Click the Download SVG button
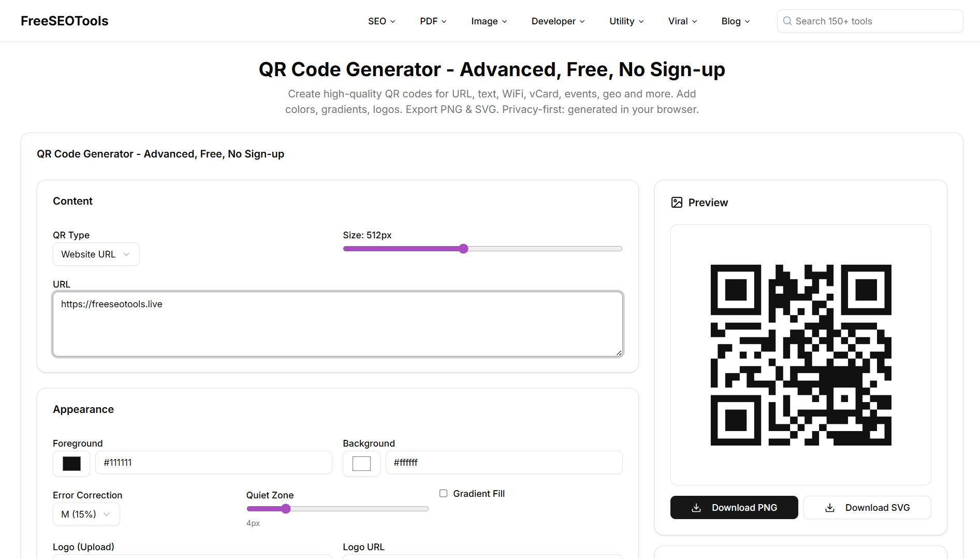Screen dimensions: 980x559 tap(867, 508)
